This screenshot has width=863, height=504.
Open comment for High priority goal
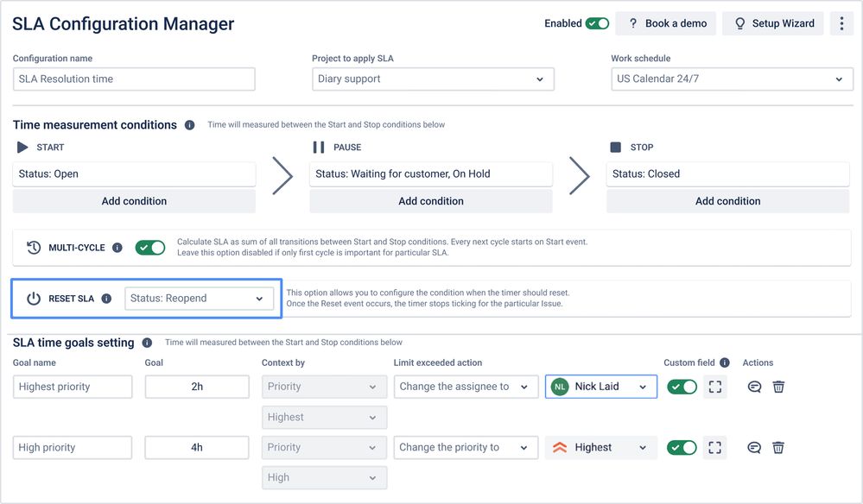754,448
